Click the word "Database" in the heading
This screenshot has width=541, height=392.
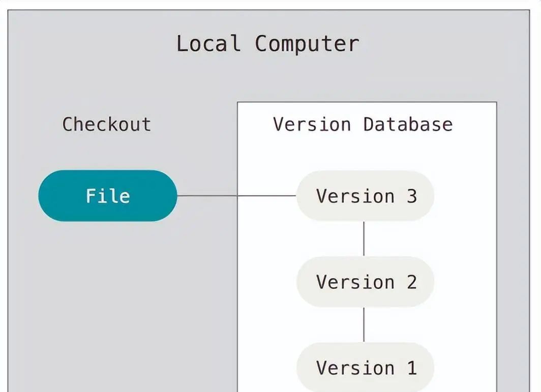click(x=408, y=125)
